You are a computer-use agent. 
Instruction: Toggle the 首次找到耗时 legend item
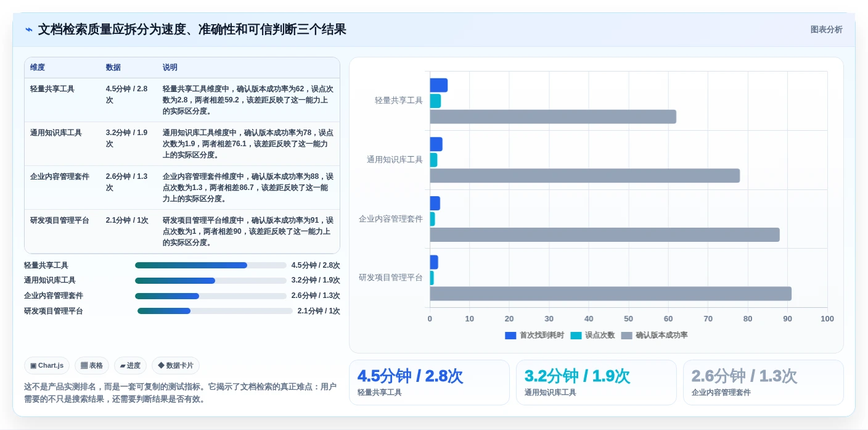(x=534, y=335)
